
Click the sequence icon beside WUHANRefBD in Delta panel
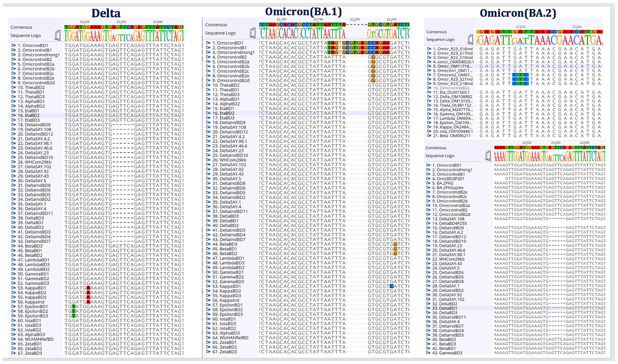click(14, 339)
